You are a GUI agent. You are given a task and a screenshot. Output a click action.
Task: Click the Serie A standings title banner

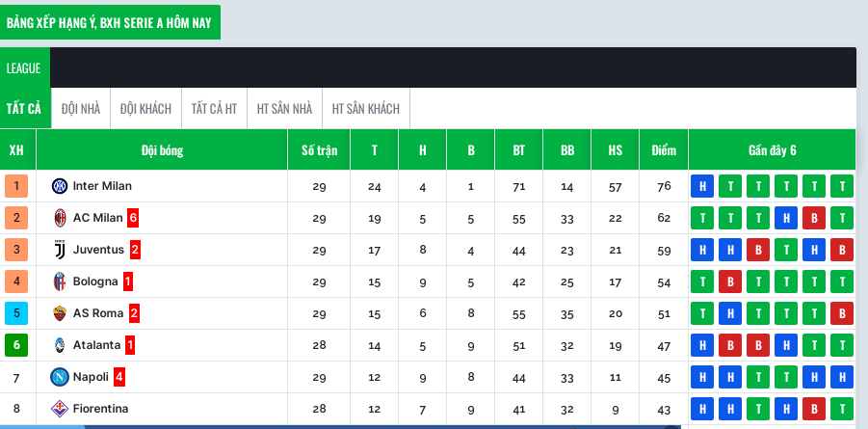pyautogui.click(x=109, y=23)
